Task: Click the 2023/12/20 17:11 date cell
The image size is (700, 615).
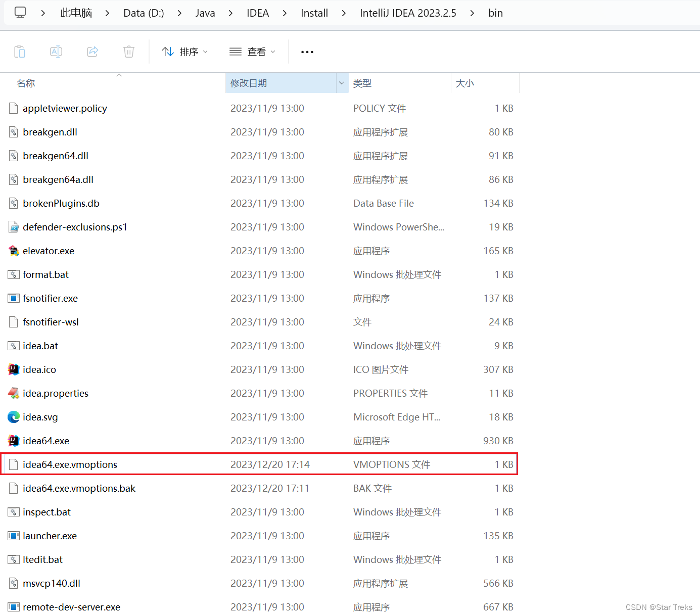Action: tap(270, 488)
